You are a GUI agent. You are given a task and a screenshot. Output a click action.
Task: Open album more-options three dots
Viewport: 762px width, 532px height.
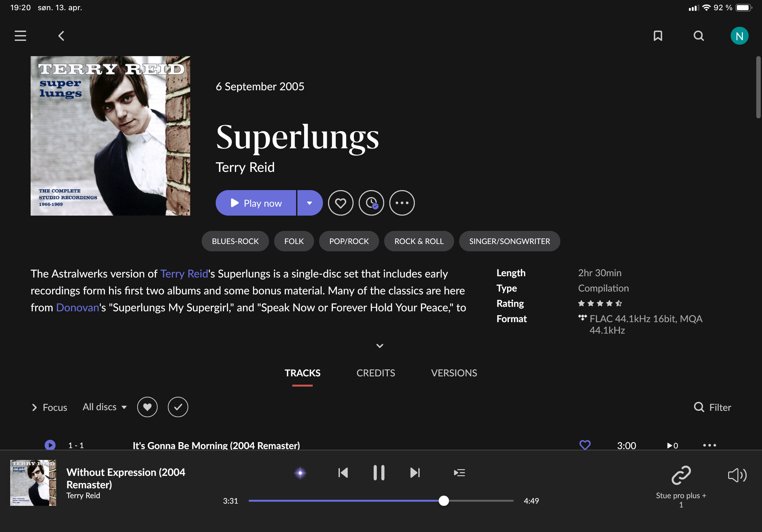point(401,203)
